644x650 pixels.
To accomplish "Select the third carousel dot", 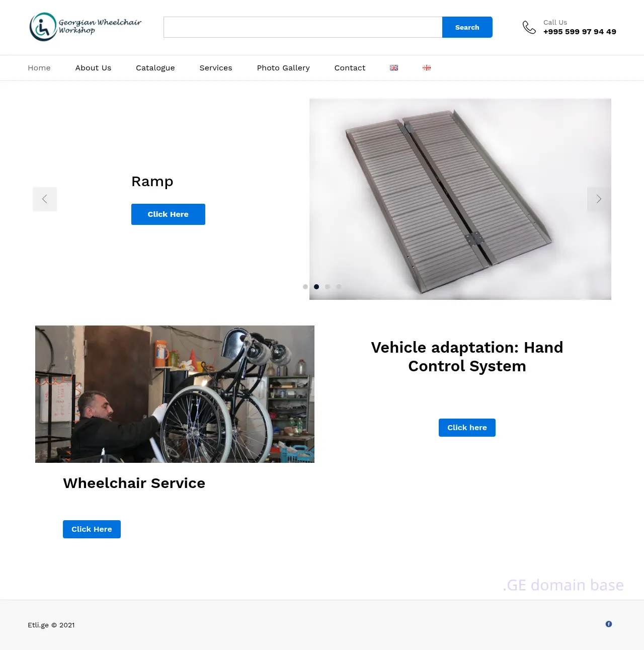I will click(x=328, y=287).
